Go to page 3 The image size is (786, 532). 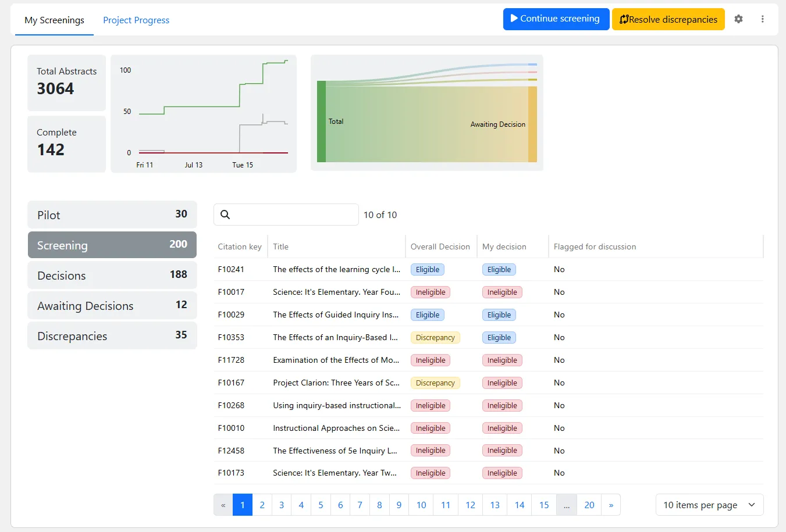click(x=282, y=505)
